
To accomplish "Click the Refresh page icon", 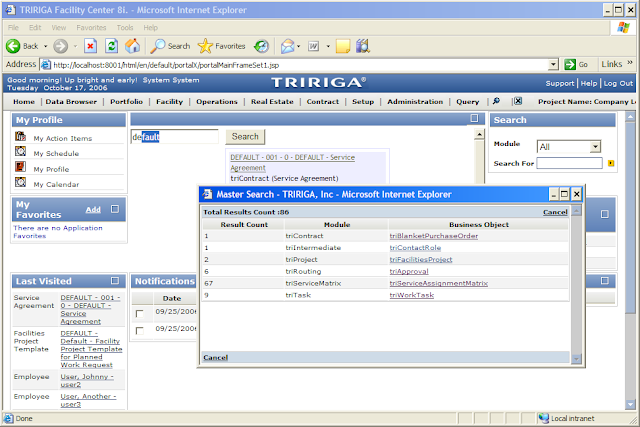I will [111, 45].
